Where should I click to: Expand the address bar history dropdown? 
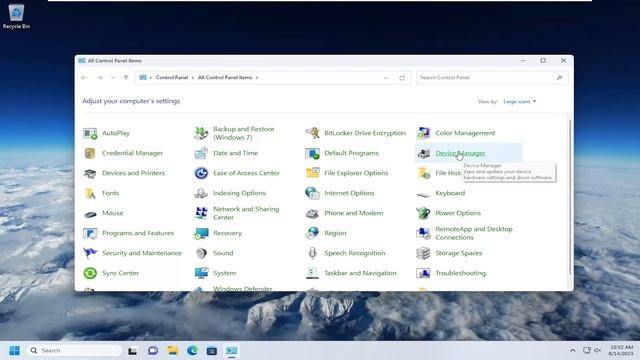tap(386, 78)
